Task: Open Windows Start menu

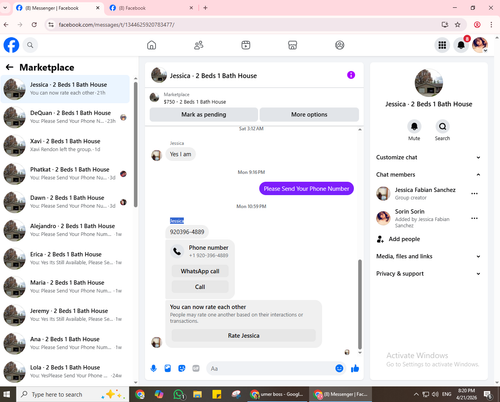Action: 7,394
